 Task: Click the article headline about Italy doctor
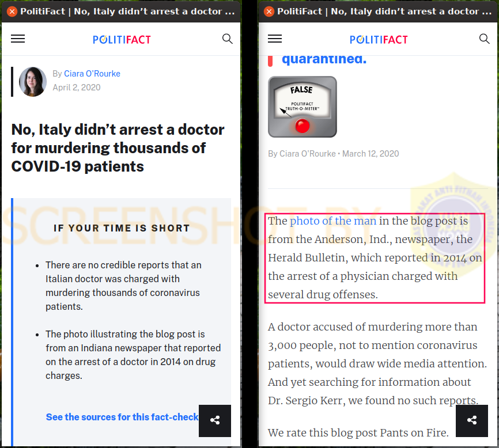(118, 148)
